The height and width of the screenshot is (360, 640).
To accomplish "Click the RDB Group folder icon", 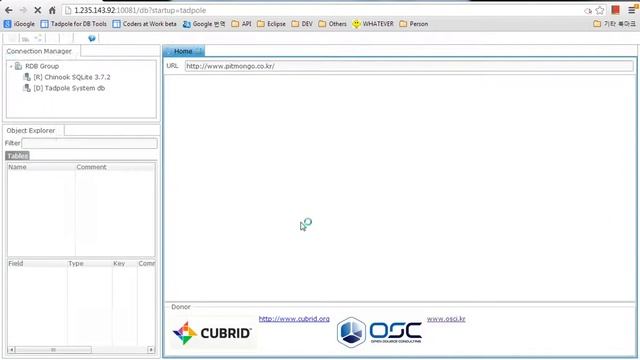I will pos(18,66).
